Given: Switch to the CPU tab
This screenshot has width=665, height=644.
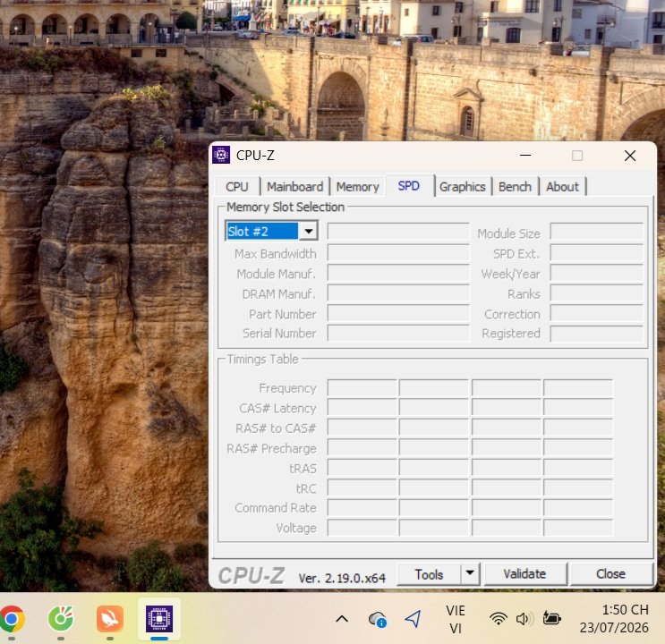Looking at the screenshot, I should pos(237,187).
